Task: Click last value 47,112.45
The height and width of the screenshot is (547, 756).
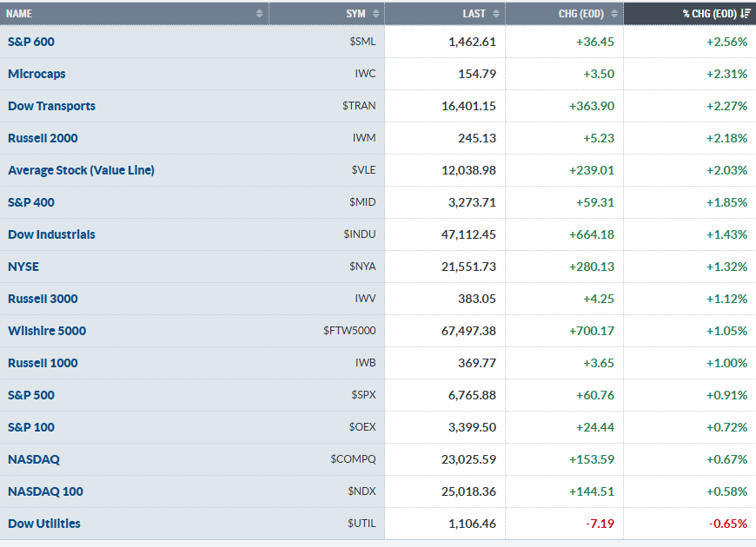Action: (468, 234)
